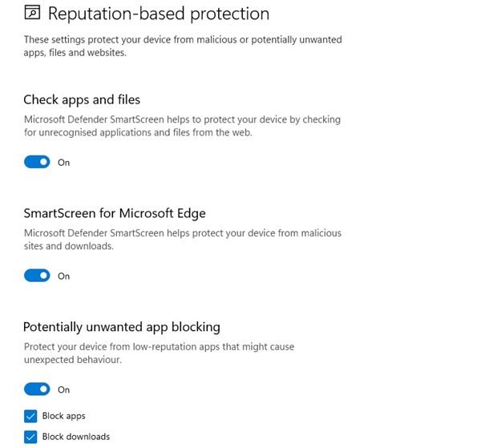Click the 'unexpected behaviour' text line
This screenshot has width=481, height=448.
coord(73,360)
